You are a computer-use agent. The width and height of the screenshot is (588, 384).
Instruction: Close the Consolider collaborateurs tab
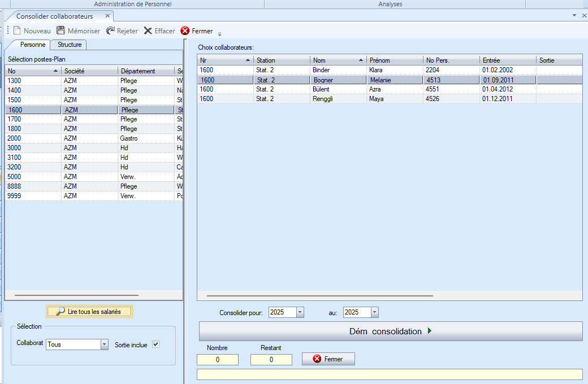pyautogui.click(x=107, y=16)
